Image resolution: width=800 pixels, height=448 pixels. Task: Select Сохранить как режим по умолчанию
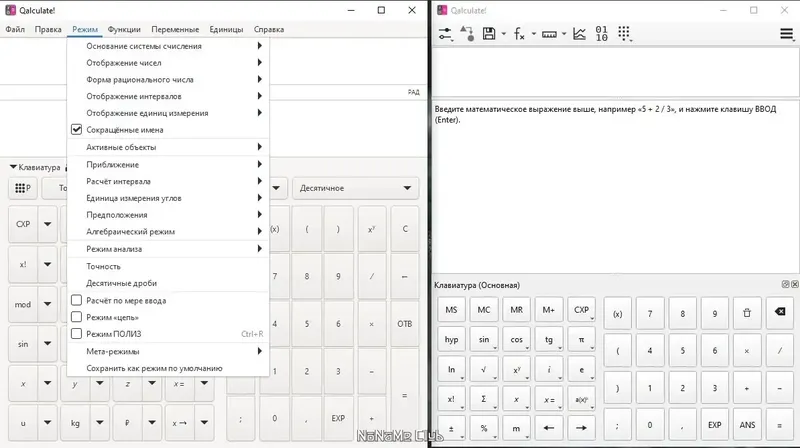click(x=168, y=368)
